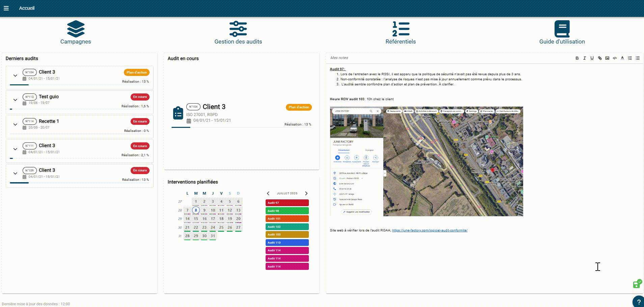The width and height of the screenshot is (644, 307).
Task: Insert a link in notes
Action: point(599,58)
